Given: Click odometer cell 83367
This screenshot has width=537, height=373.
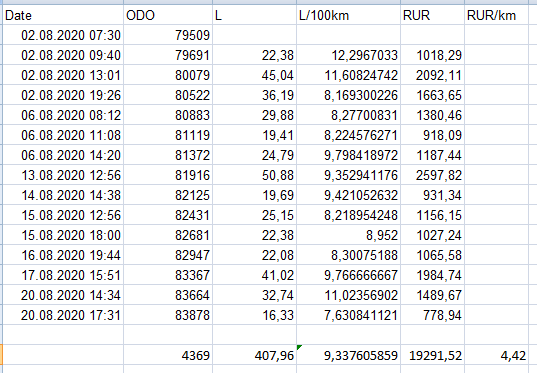Looking at the screenshot, I should (x=168, y=275).
